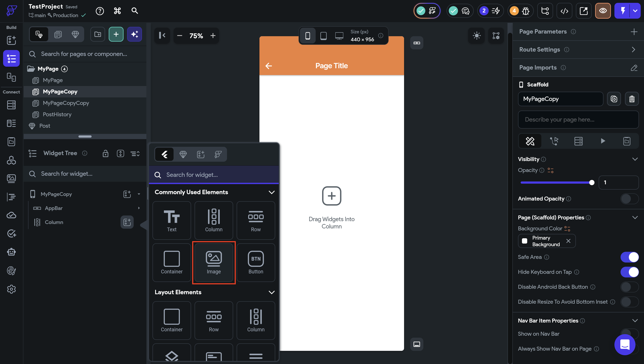Open the preview eye button

click(603, 11)
